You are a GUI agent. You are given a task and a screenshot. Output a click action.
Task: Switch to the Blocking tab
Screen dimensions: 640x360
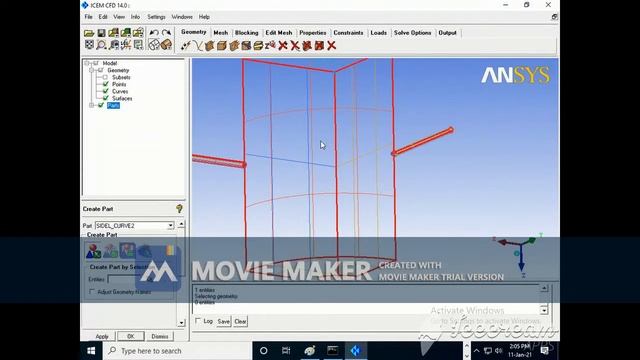[x=247, y=33]
